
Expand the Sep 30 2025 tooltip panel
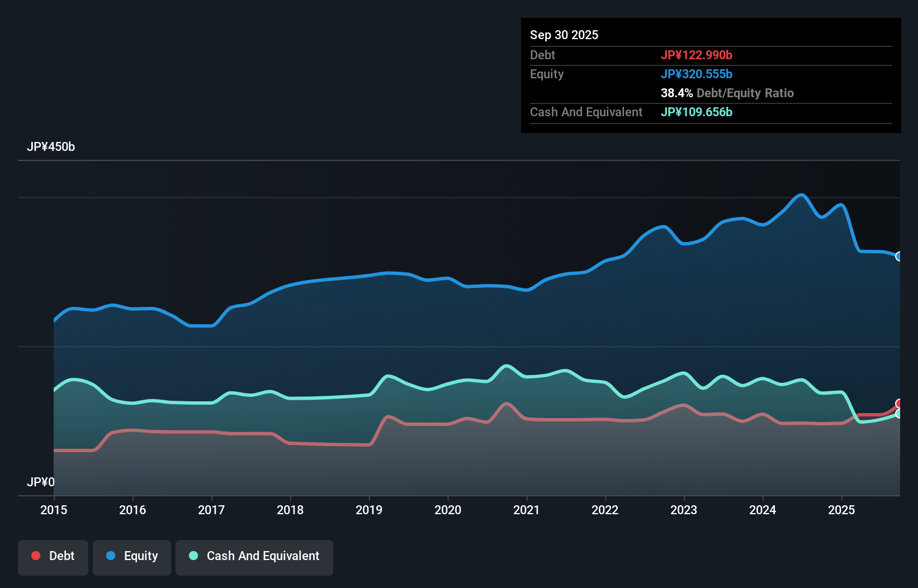click(564, 35)
